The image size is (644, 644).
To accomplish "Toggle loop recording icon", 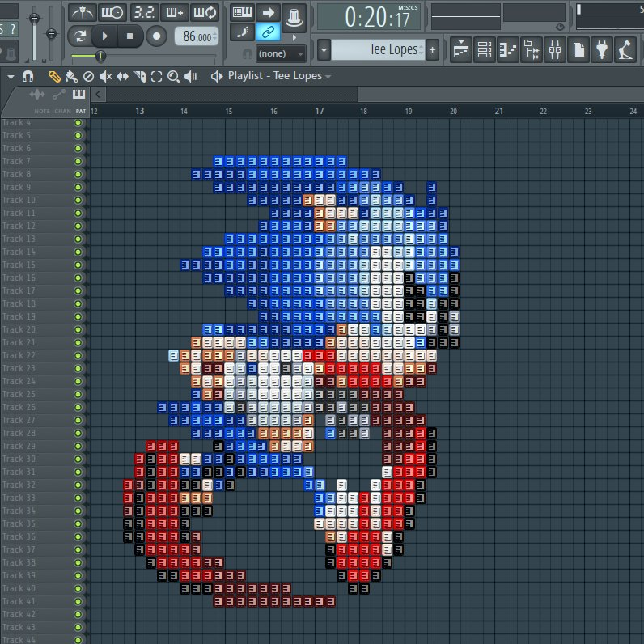I will pyautogui.click(x=205, y=13).
